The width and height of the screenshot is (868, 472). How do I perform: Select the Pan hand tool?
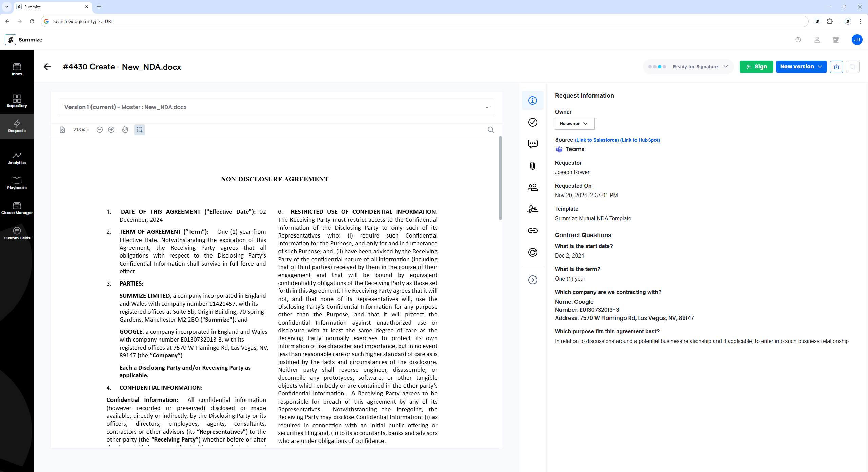[125, 130]
